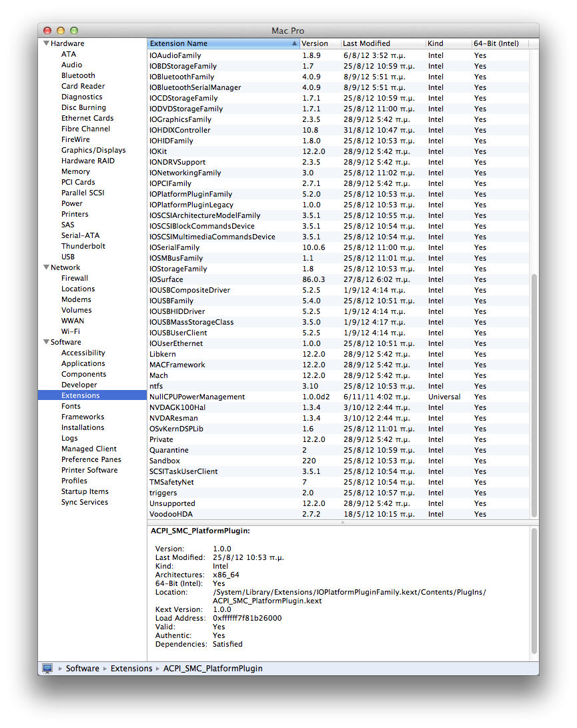Open Wi-Fi under Network
577x728 pixels.
click(71, 331)
